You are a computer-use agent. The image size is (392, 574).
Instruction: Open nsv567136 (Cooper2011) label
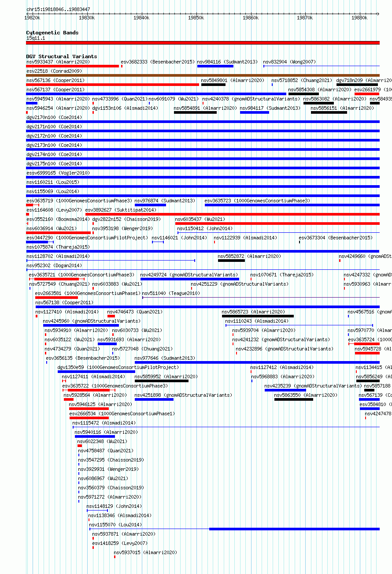[55, 80]
